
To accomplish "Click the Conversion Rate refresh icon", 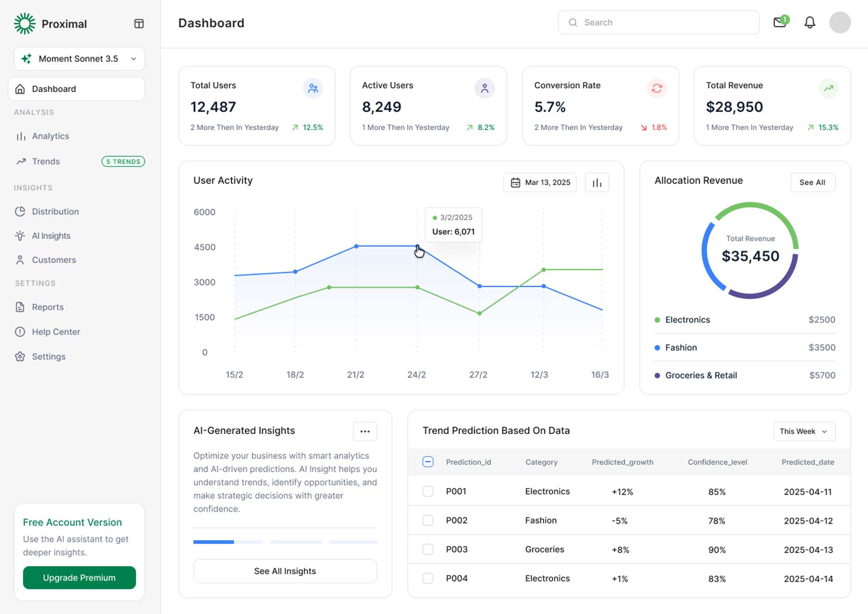I will coord(656,88).
